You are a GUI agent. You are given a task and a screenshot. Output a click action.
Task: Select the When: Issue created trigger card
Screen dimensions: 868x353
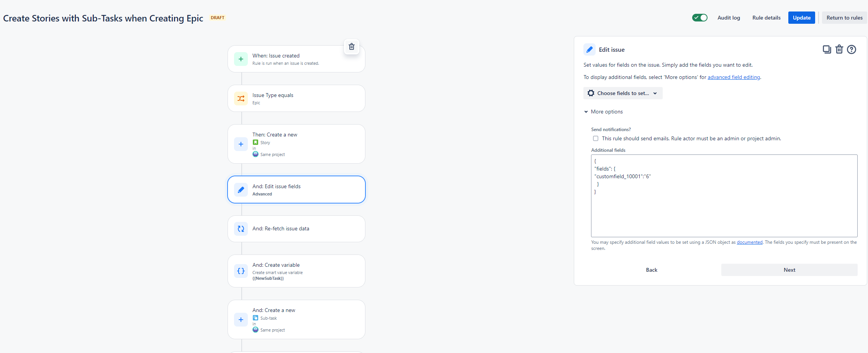(x=296, y=59)
